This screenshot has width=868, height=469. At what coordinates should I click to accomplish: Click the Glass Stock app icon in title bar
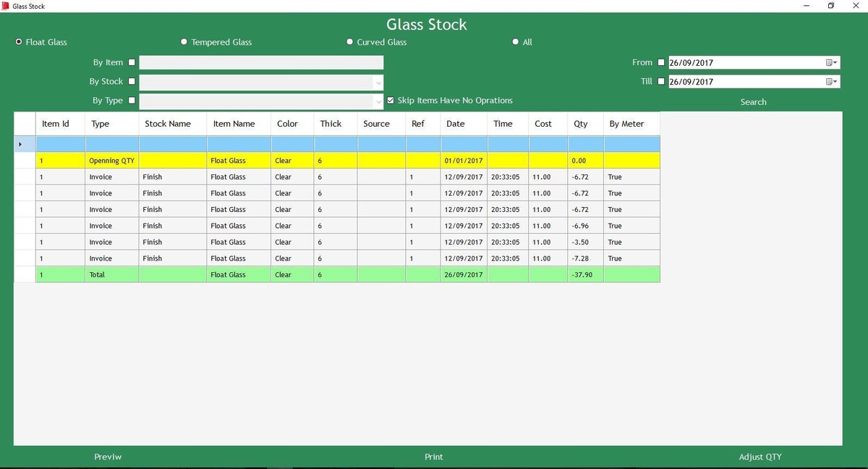[6, 6]
